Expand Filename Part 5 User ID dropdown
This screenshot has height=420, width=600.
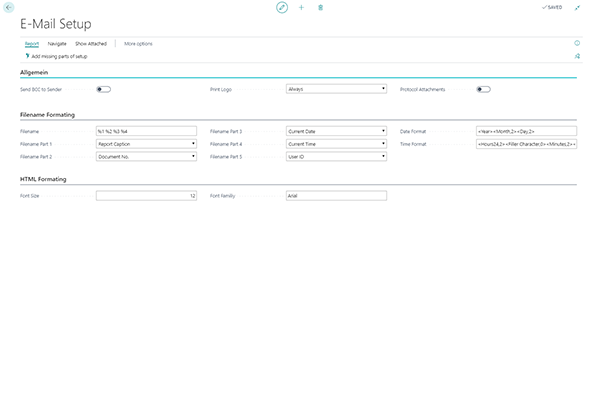336,157
